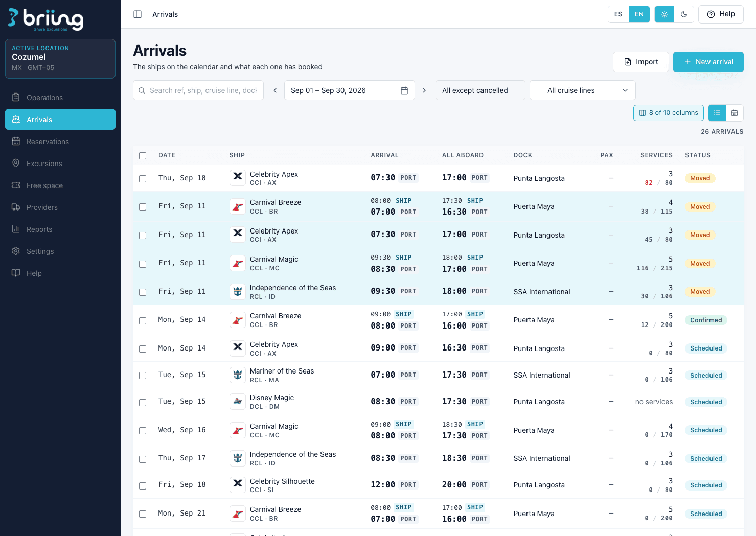Go to previous date range arrow
Image resolution: width=756 pixels, height=536 pixels.
pos(275,90)
